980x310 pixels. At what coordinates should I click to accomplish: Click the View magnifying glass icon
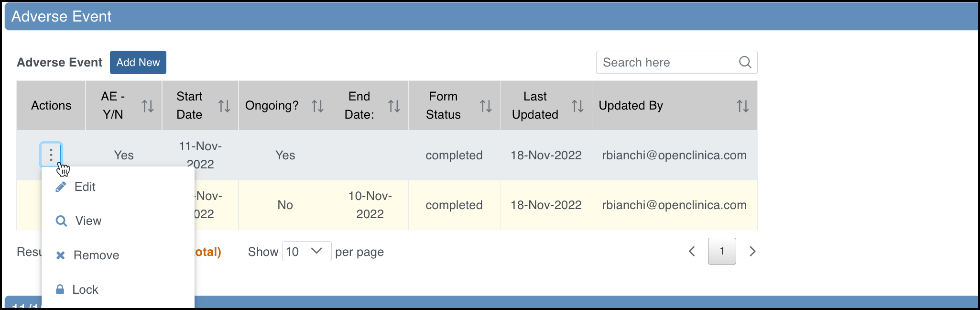click(x=61, y=221)
